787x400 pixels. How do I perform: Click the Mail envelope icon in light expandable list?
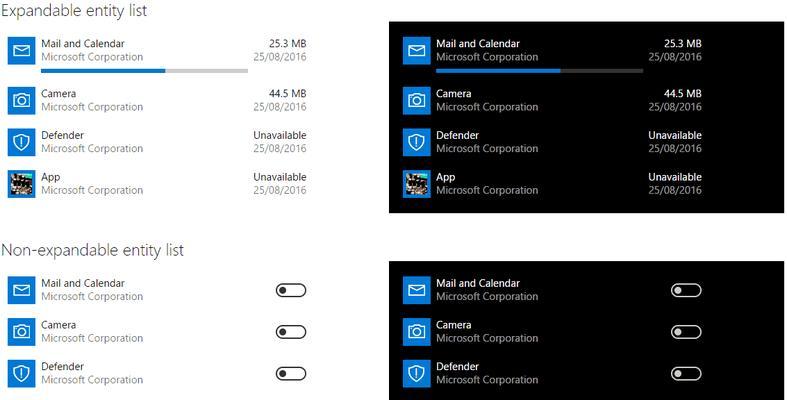click(x=21, y=51)
